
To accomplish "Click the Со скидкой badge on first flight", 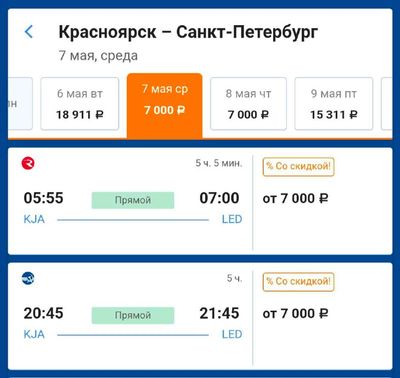I will click(x=298, y=166).
